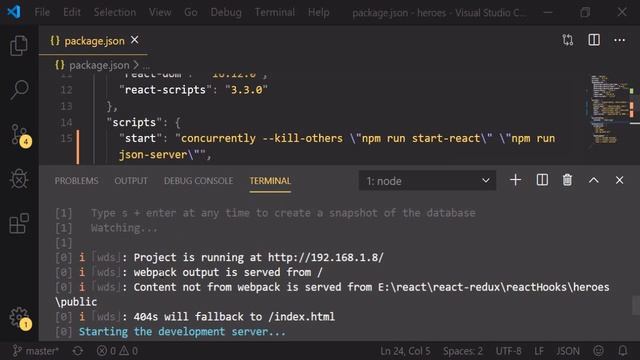
Task: Change language mode via JSON indicator
Action: pos(568,351)
